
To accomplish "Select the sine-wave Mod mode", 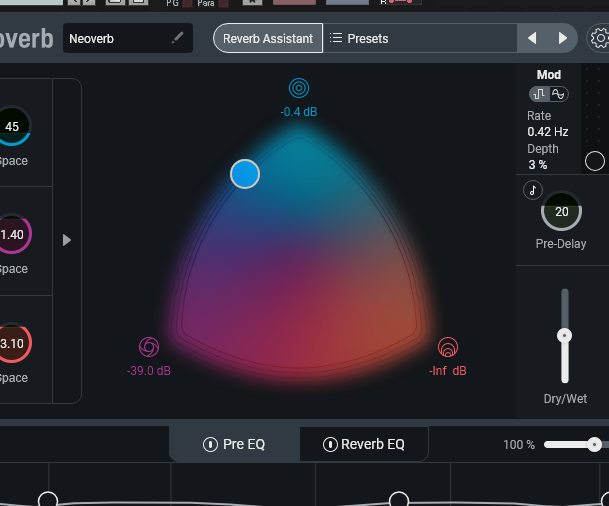I will click(559, 94).
